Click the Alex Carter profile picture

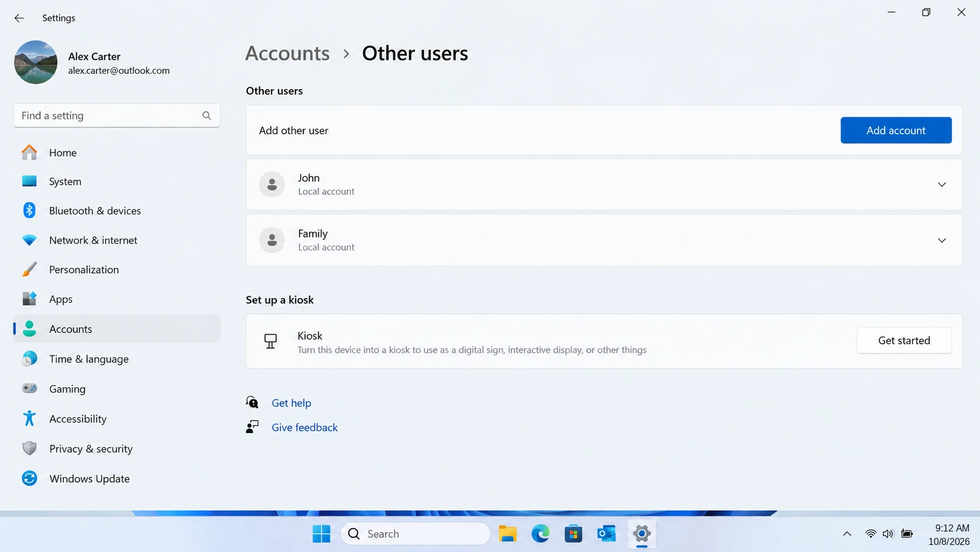coord(36,62)
